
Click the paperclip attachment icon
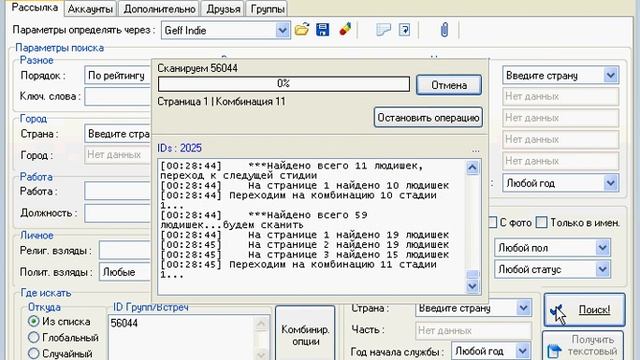click(x=444, y=30)
